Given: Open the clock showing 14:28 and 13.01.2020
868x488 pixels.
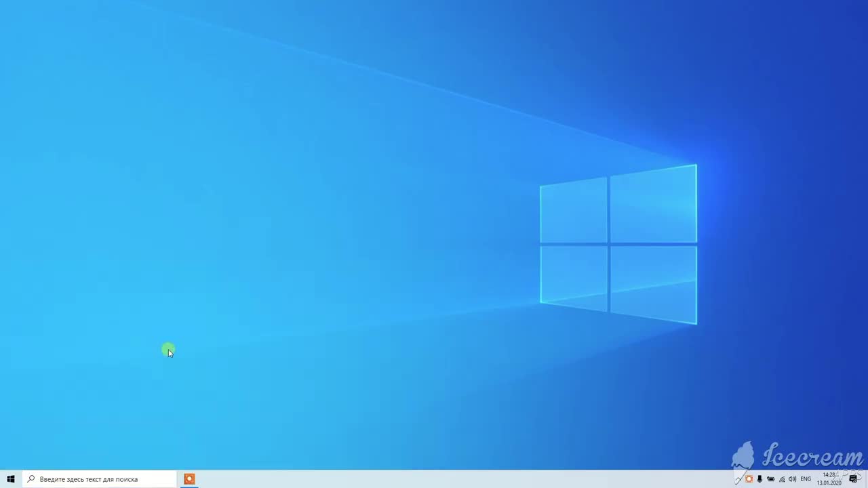Looking at the screenshot, I should (829, 479).
